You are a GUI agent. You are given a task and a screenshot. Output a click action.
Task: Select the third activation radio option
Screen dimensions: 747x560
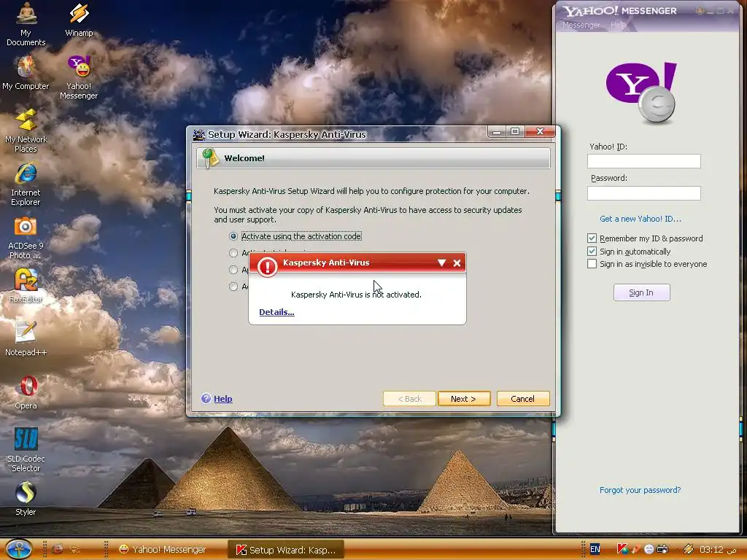click(x=233, y=270)
